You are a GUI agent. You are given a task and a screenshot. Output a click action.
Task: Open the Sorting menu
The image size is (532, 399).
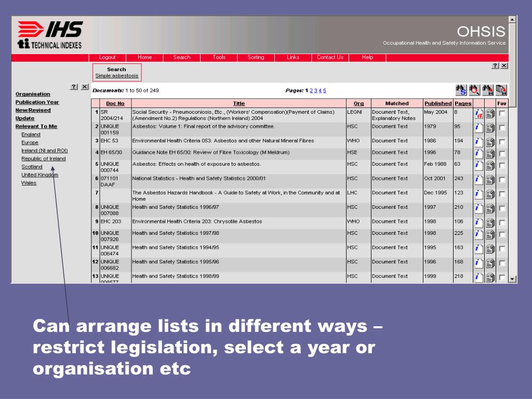click(x=256, y=57)
